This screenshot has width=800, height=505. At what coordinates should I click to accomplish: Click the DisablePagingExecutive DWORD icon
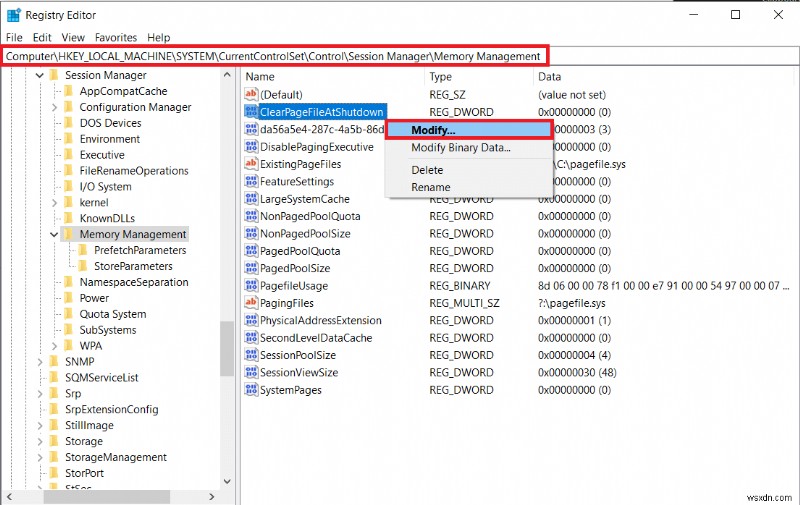pos(251,147)
